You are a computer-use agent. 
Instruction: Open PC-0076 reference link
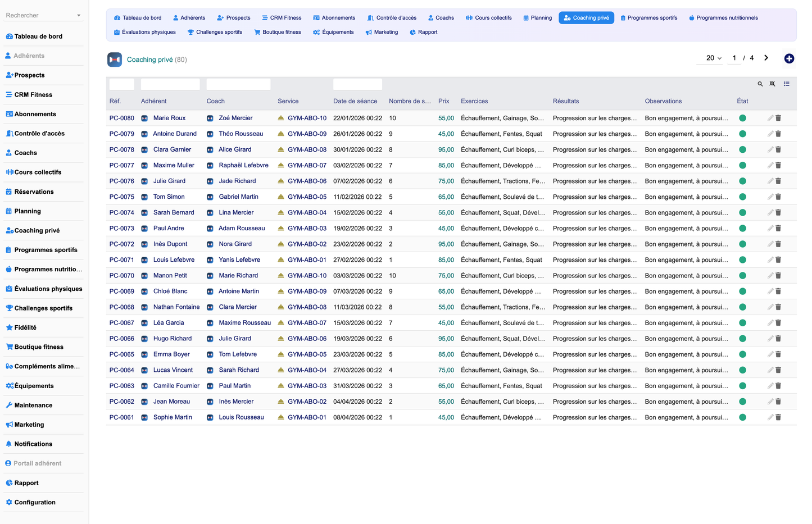pos(122,181)
